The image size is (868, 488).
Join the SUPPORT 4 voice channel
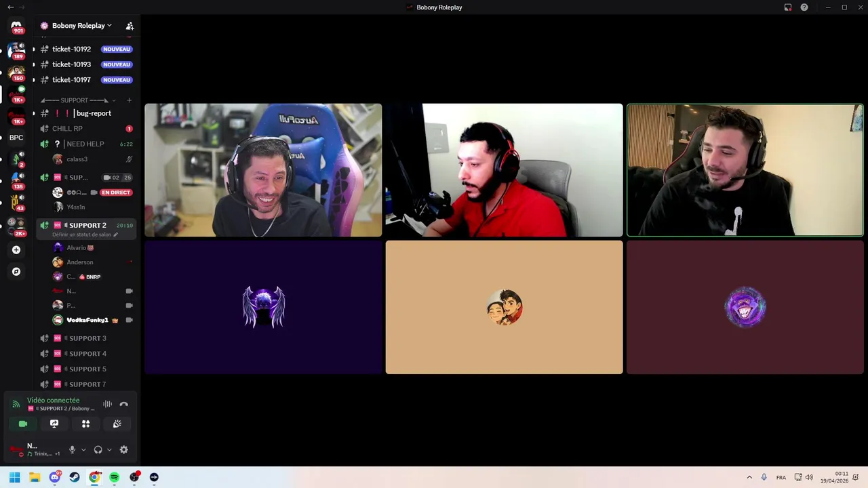click(86, 354)
